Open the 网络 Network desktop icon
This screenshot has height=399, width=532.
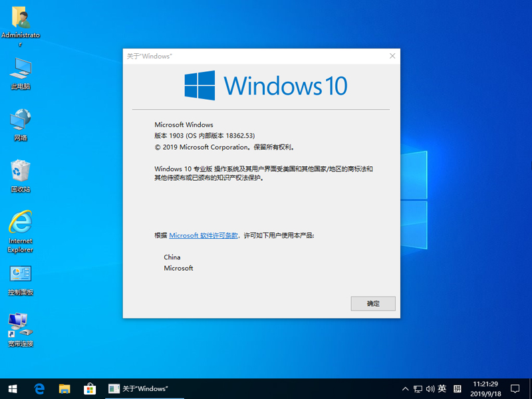pos(21,121)
